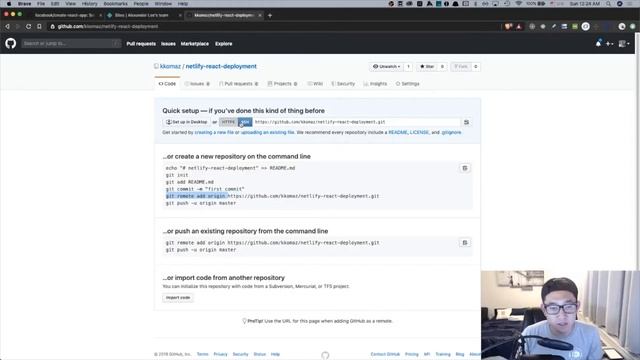Open the Wiki tab
The image size is (640, 360).
(315, 84)
